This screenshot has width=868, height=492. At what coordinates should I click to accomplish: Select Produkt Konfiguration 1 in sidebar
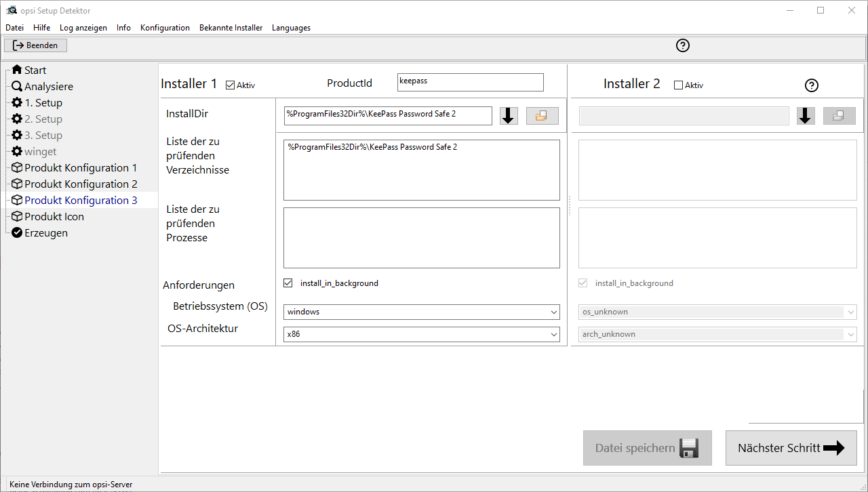tap(81, 167)
